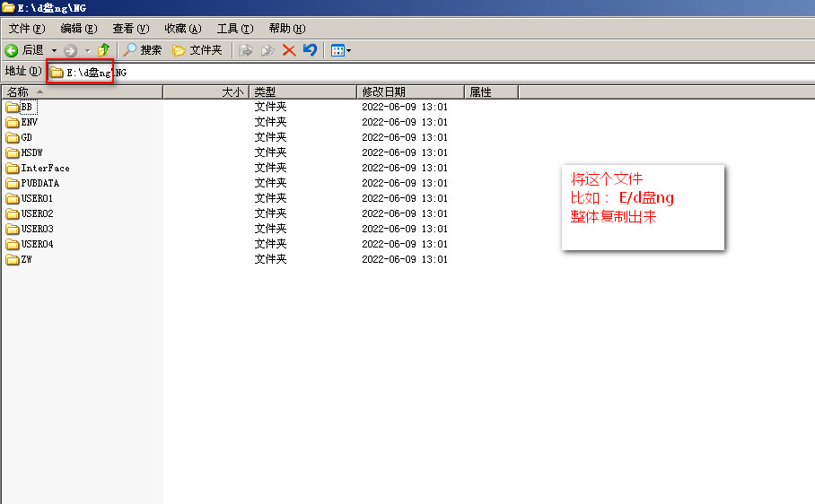Open the Forward history dropdown arrow
Viewport: 815px width, 504px height.
point(87,51)
